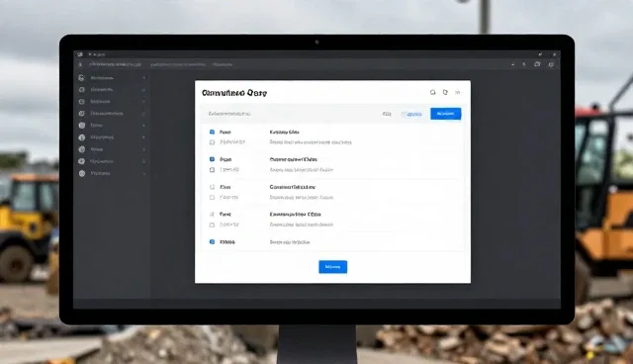633x364 pixels.
Task: Click the small icon left of the toolbar breadcrumb
Action: pyautogui.click(x=80, y=64)
